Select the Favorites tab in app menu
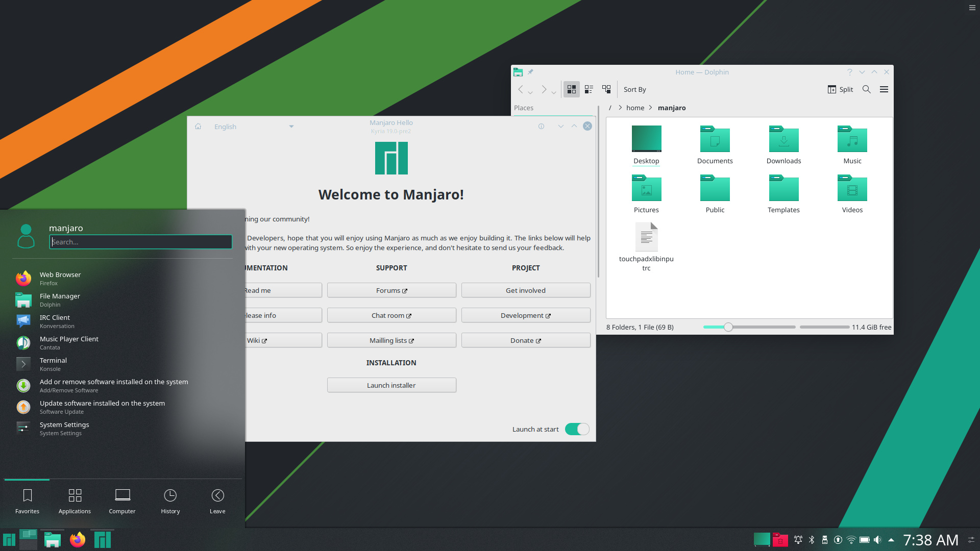Screen dimensions: 980x551 click(27, 500)
